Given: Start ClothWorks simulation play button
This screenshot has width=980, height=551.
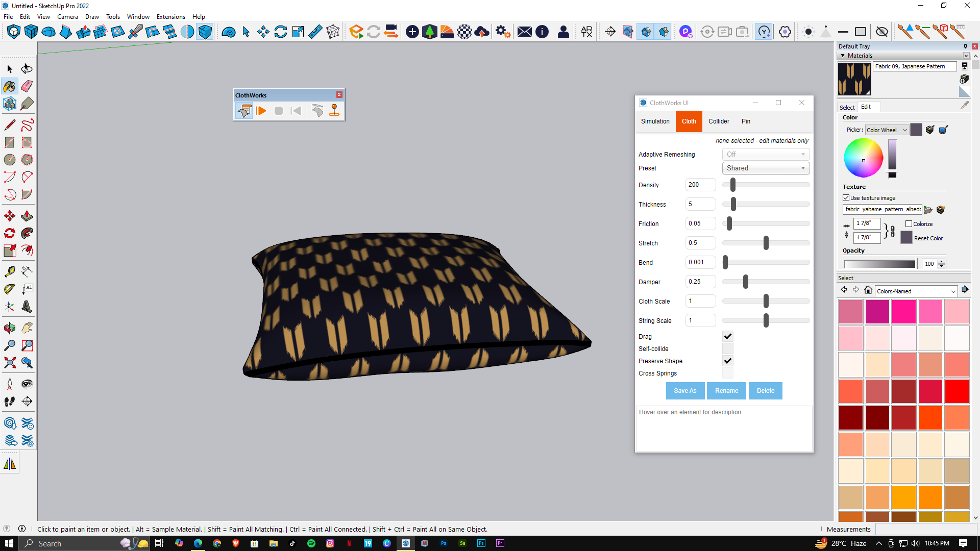Looking at the screenshot, I should 261,111.
